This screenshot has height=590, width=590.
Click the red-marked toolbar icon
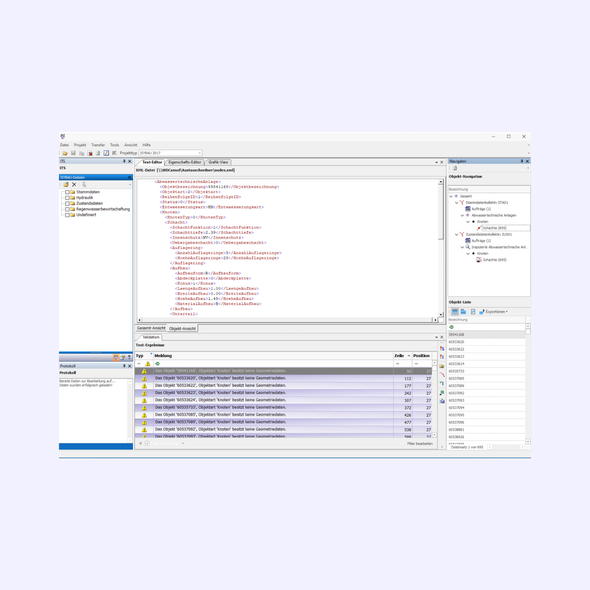90,153
